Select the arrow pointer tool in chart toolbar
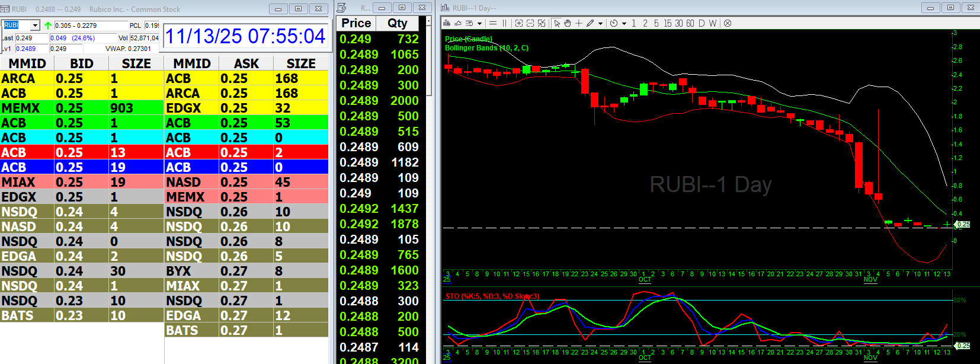Viewport: 980px width, 364px height. [557, 23]
